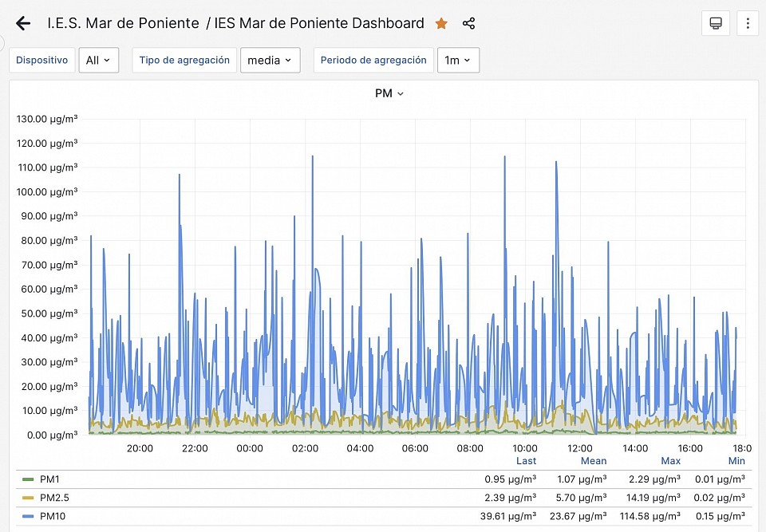Open the three-dot more options menu
This screenshot has width=766, height=532.
click(748, 24)
